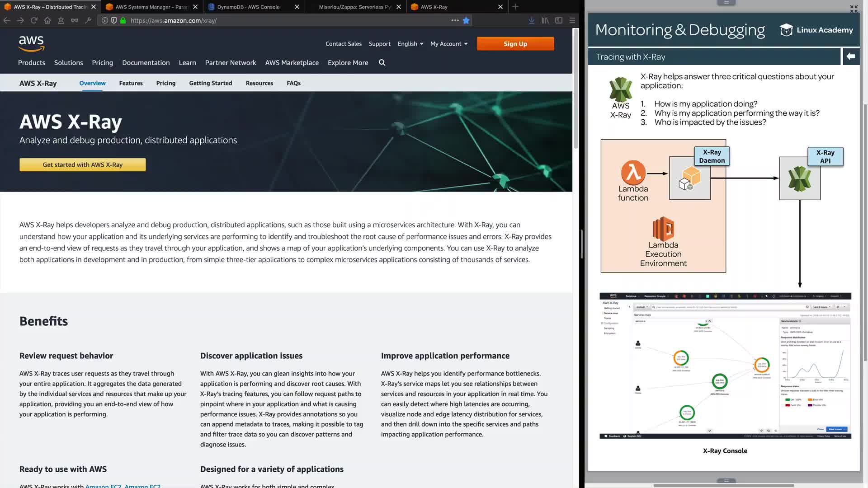The height and width of the screenshot is (488, 868).
Task: Click Get started with AWS X-Ray
Action: [83, 165]
